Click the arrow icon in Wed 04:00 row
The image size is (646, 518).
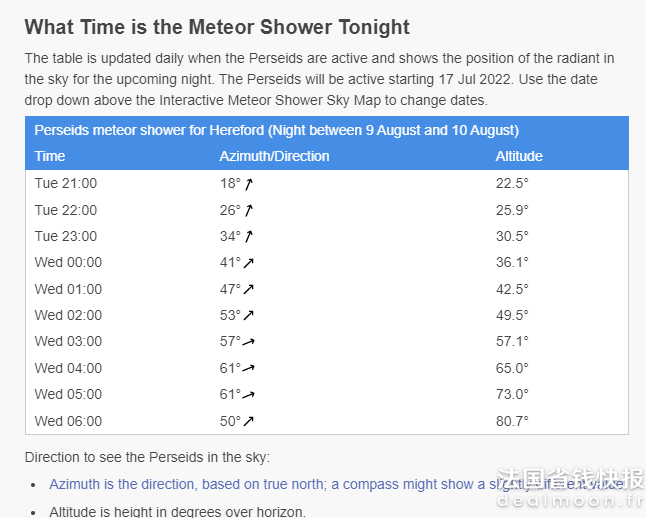tap(248, 368)
